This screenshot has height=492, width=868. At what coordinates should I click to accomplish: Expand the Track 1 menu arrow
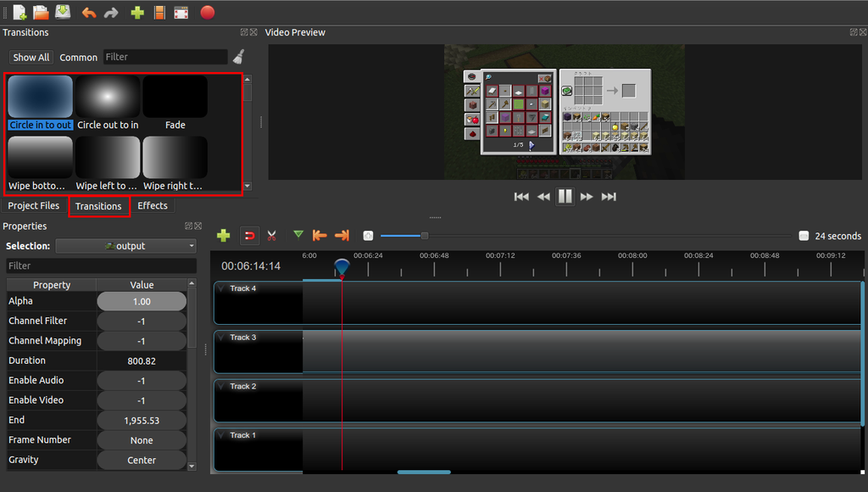[221, 435]
